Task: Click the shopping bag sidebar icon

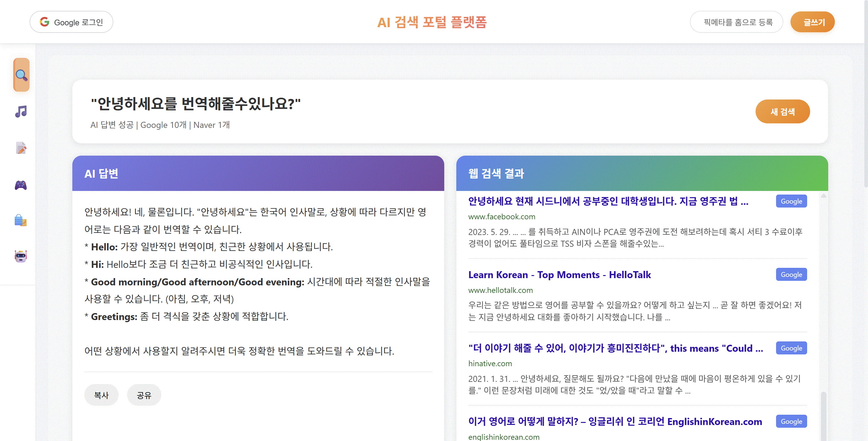Action: (x=21, y=220)
